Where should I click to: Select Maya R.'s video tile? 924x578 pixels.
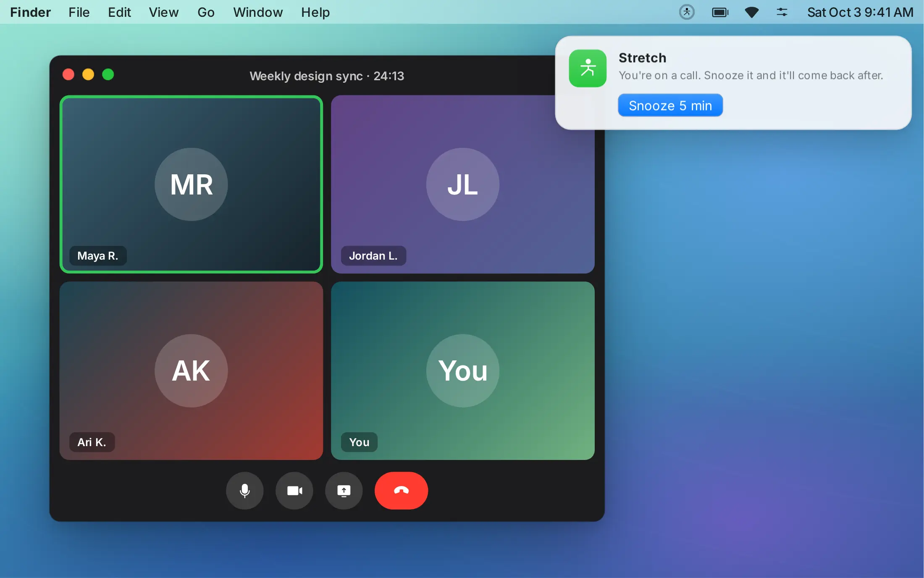191,184
